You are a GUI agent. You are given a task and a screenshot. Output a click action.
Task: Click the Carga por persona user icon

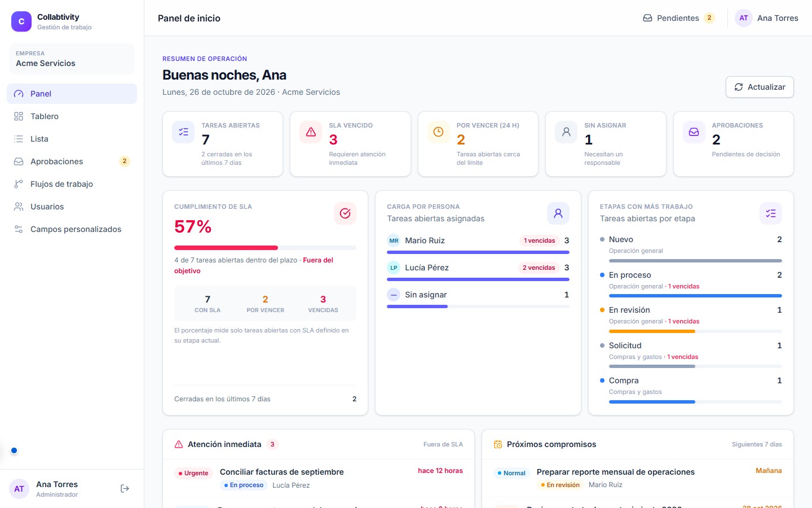tap(558, 213)
